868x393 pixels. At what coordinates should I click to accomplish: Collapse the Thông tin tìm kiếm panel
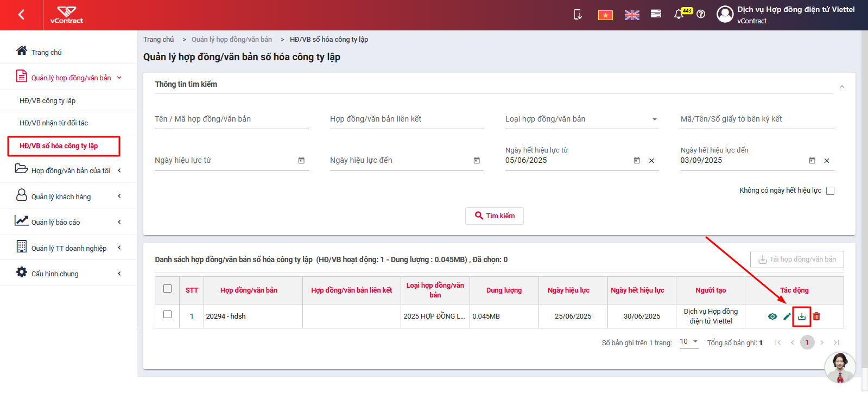(842, 87)
